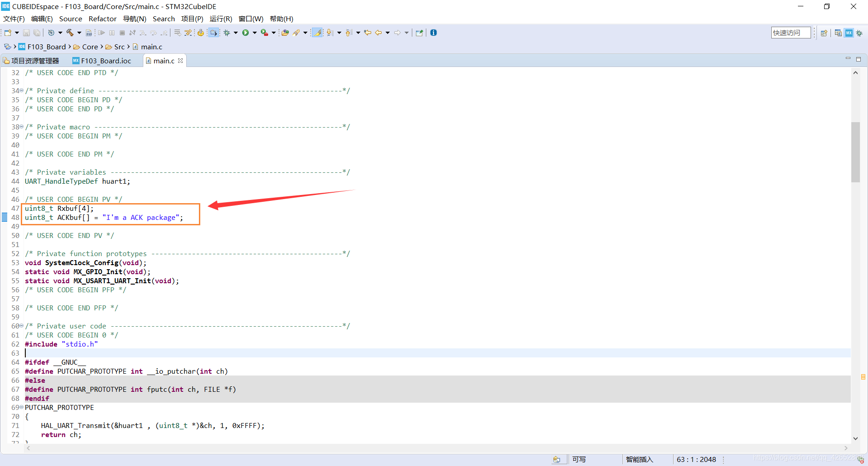
Task: Switch to the Debug perspective bug icon
Action: pyautogui.click(x=859, y=33)
